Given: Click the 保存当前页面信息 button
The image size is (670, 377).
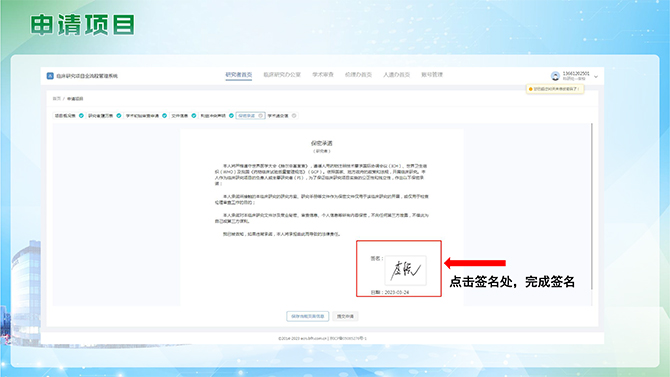Looking at the screenshot, I should pos(308,316).
